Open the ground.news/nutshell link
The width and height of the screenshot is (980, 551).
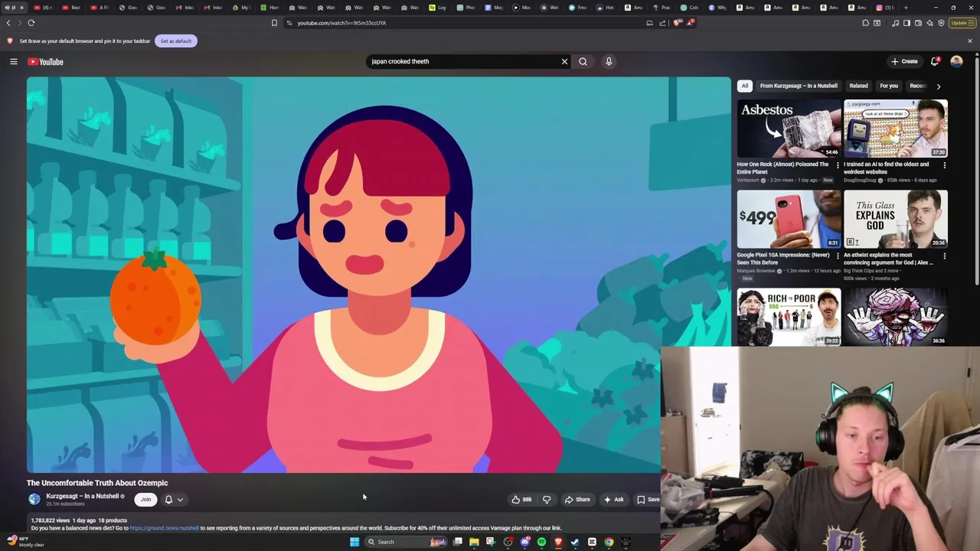(x=164, y=528)
